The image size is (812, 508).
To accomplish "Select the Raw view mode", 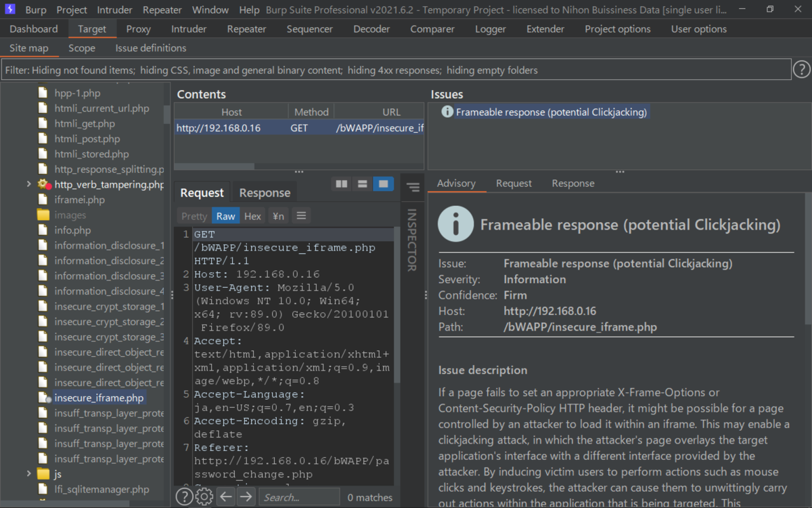I will [226, 216].
